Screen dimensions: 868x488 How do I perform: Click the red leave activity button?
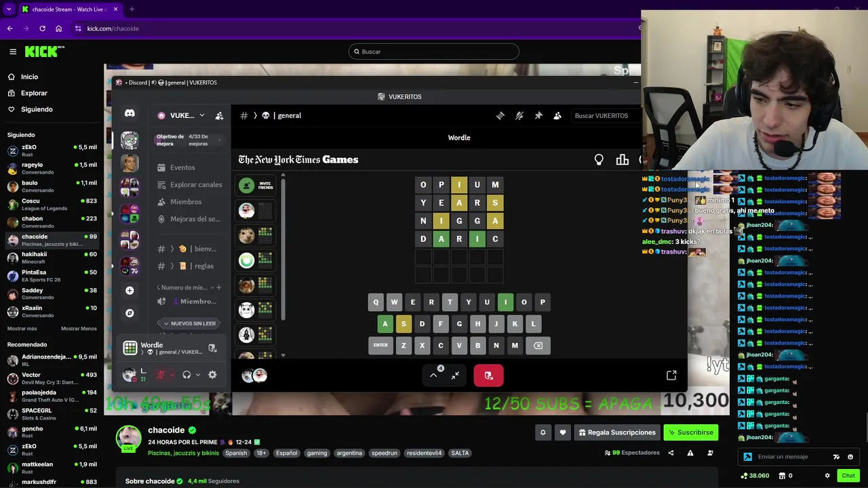click(488, 375)
